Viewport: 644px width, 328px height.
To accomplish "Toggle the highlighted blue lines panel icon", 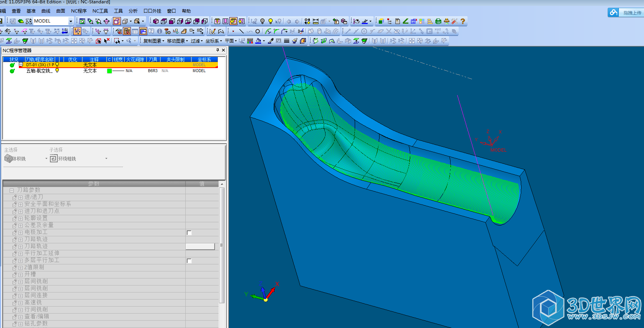I will (143, 31).
